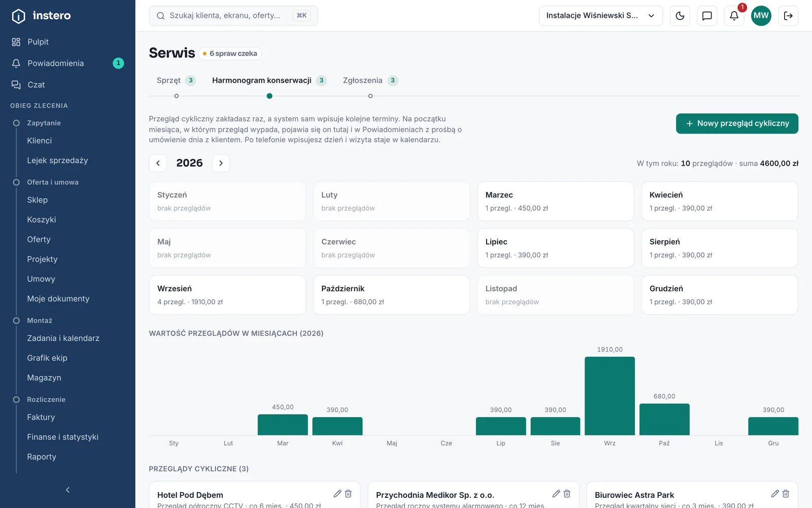The height and width of the screenshot is (508, 812).
Task: Go to previous year from 2026
Action: tap(158, 163)
